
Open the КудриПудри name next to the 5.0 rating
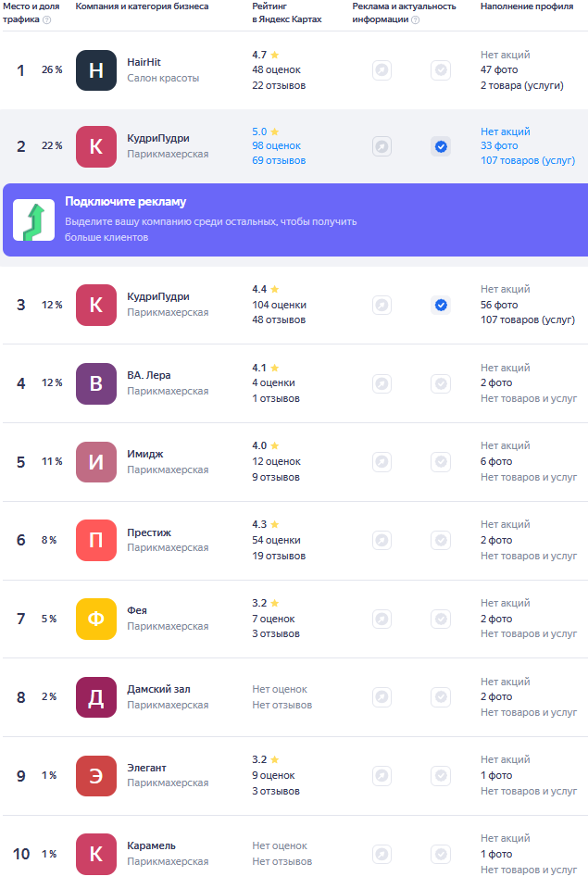click(158, 138)
